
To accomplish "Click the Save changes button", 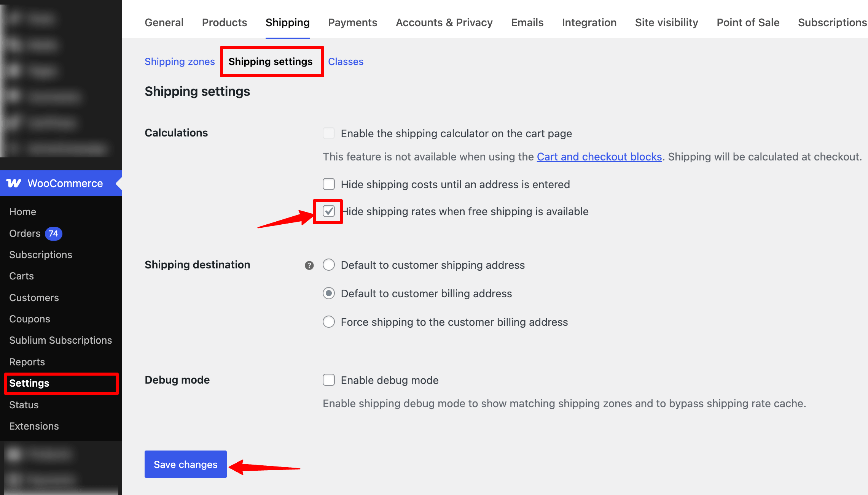I will (x=185, y=464).
